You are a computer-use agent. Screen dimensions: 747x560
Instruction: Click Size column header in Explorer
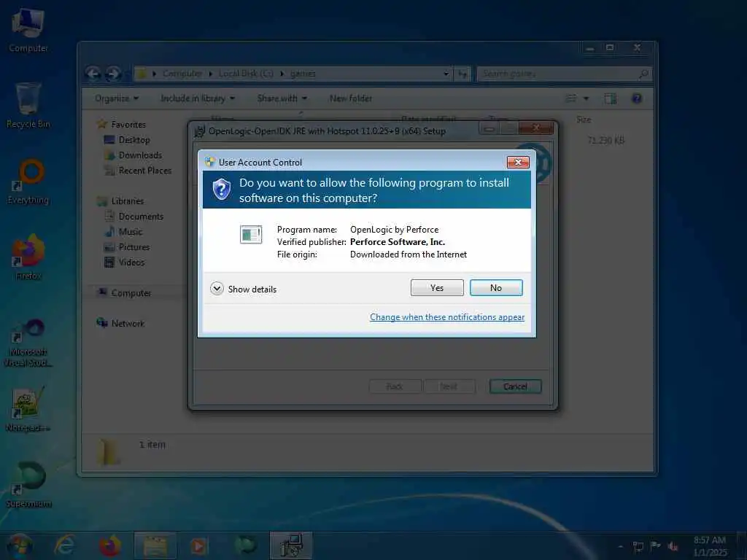pyautogui.click(x=584, y=120)
